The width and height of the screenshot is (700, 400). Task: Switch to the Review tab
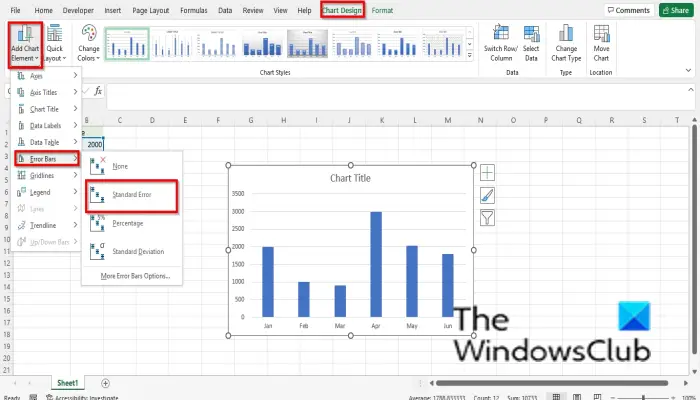[x=253, y=10]
